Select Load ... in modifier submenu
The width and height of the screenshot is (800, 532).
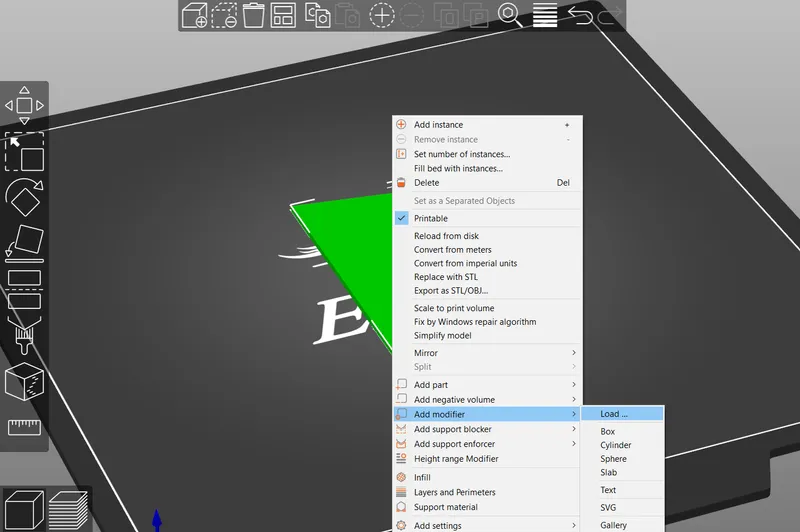(x=622, y=414)
